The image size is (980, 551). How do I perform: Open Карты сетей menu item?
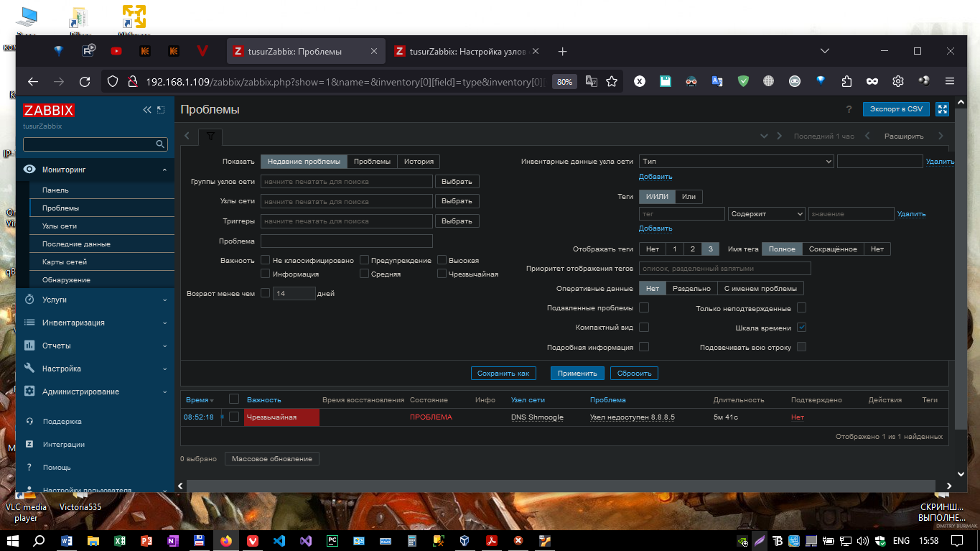click(x=102, y=261)
